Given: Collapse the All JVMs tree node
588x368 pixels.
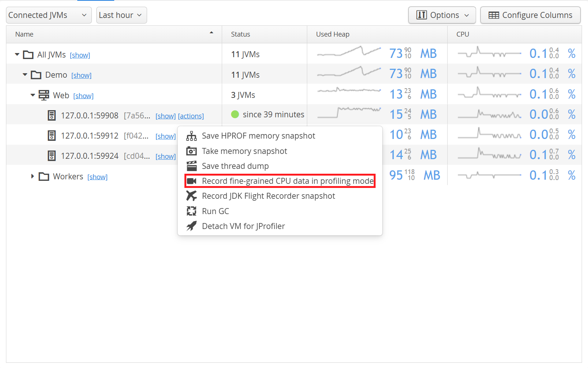Looking at the screenshot, I should [17, 55].
